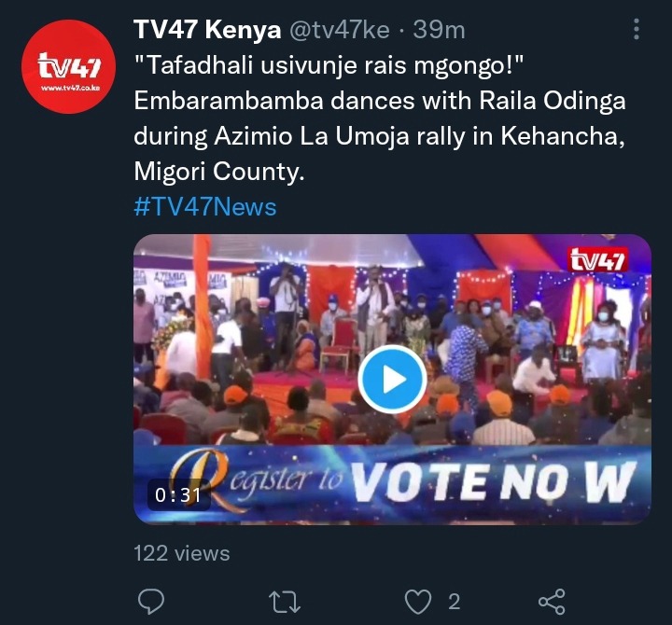Like the tweet with the heart icon
The height and width of the screenshot is (625, 672).
tap(418, 602)
